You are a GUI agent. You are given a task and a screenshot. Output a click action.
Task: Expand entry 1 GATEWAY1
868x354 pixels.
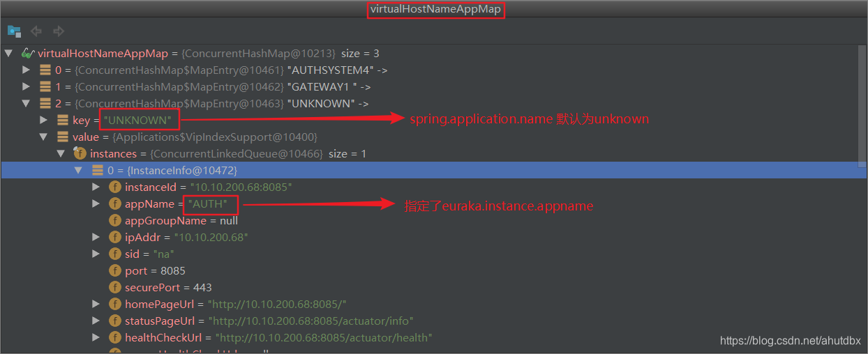point(27,86)
